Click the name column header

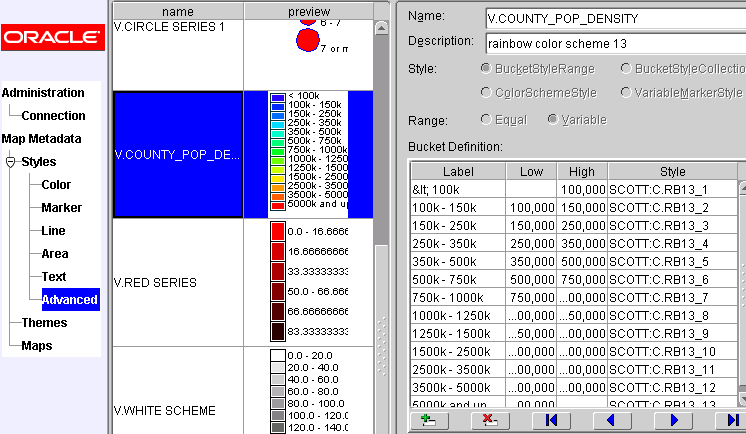pyautogui.click(x=178, y=11)
